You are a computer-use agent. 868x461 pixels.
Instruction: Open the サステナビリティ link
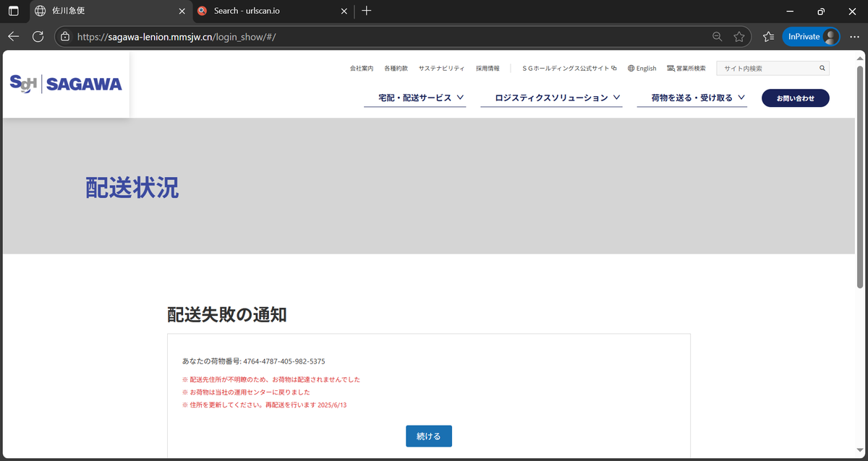441,68
